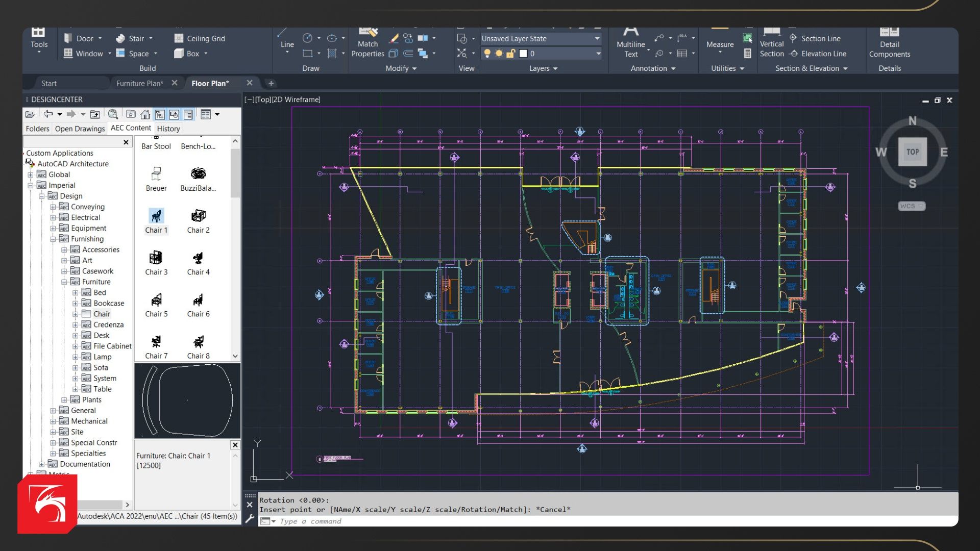
Task: Select the Hatch tool in Draw panel
Action: [332, 53]
